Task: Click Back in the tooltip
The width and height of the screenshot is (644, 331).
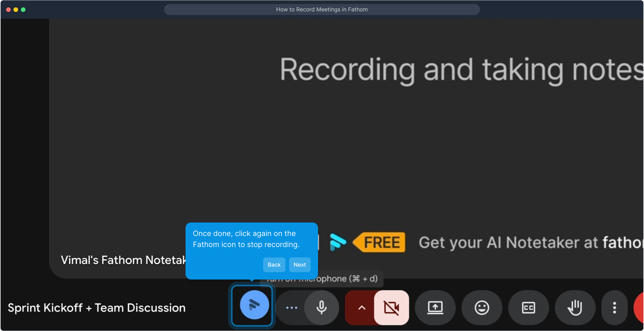Action: click(x=274, y=265)
